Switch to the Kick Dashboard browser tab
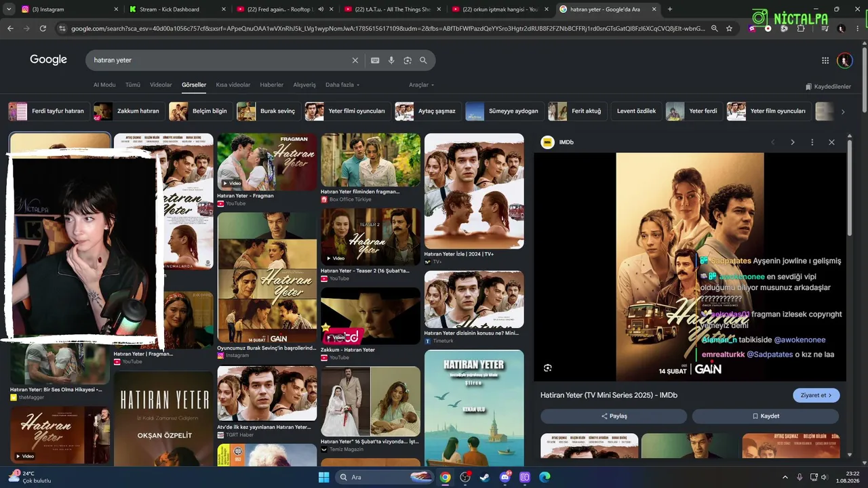Image resolution: width=868 pixels, height=488 pixels. point(176,9)
